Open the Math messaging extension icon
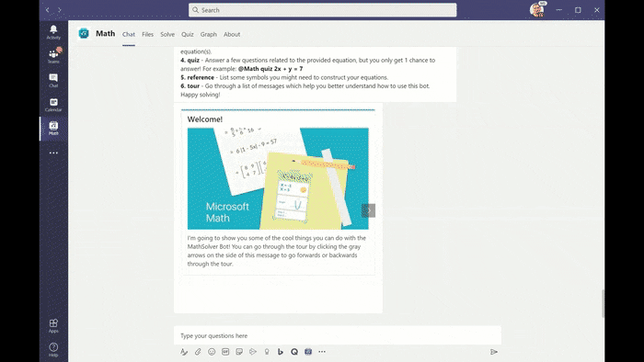The width and height of the screenshot is (644, 362). tap(308, 352)
